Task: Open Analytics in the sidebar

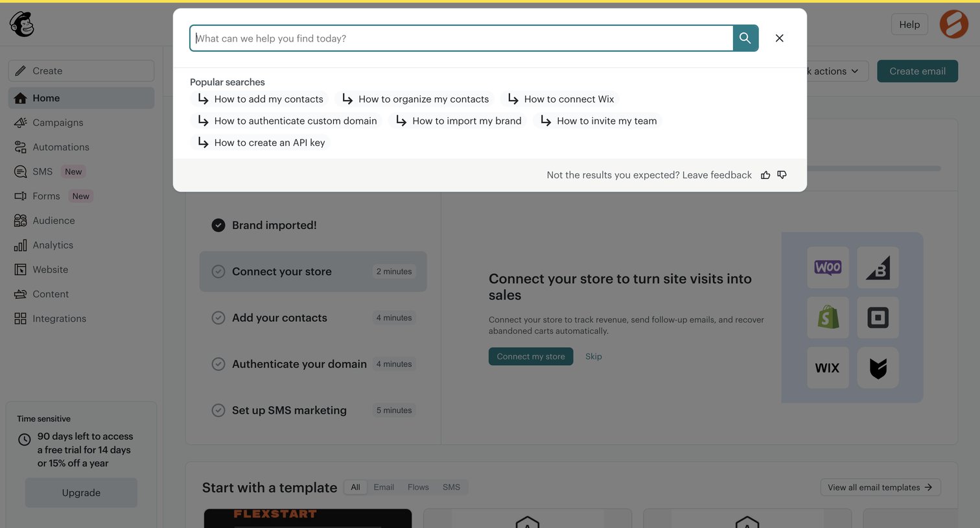Action: point(81,245)
